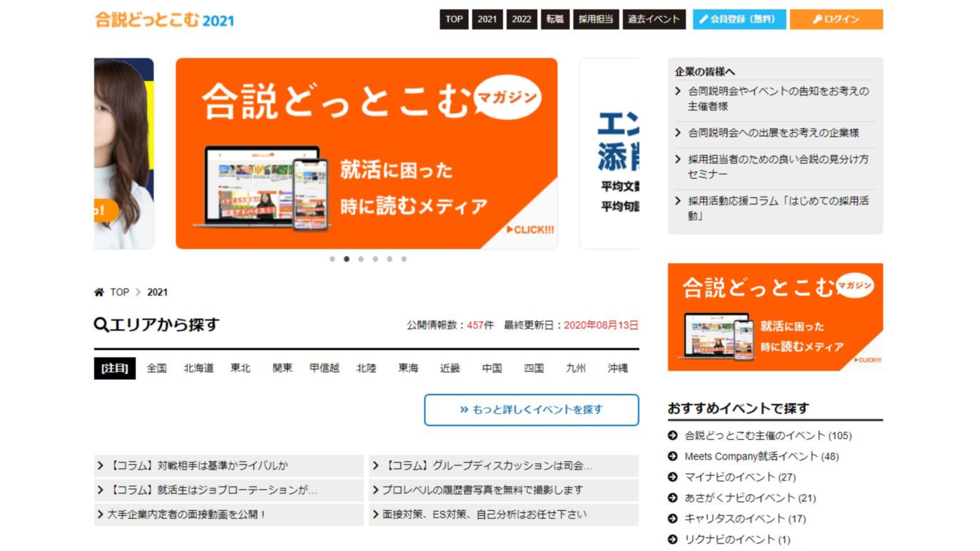Click the もっと詳しくイベントを探す button

pos(531,410)
